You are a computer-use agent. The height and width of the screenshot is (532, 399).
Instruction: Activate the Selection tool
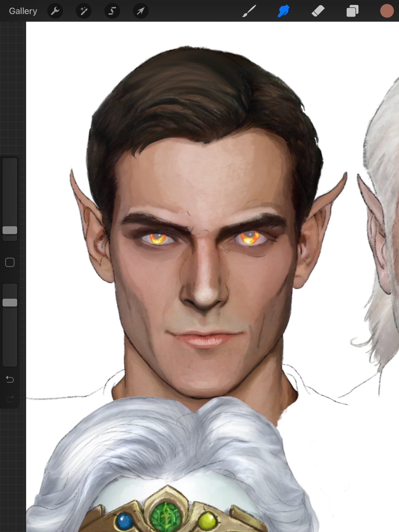[x=112, y=11]
